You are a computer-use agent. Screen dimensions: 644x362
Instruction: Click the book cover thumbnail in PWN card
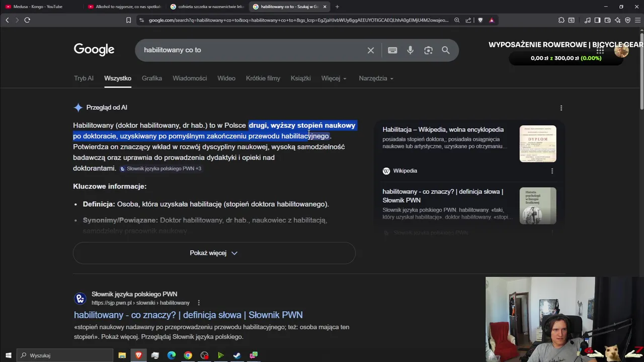[x=538, y=206]
